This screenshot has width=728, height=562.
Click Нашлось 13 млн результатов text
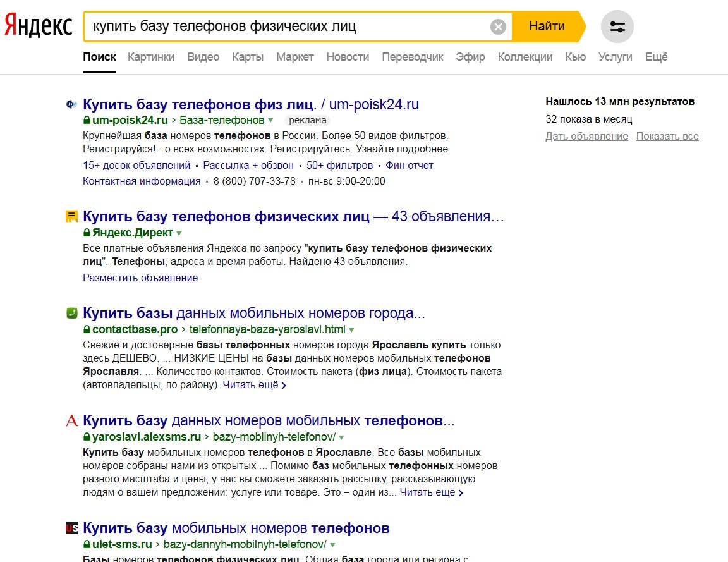coord(620,101)
